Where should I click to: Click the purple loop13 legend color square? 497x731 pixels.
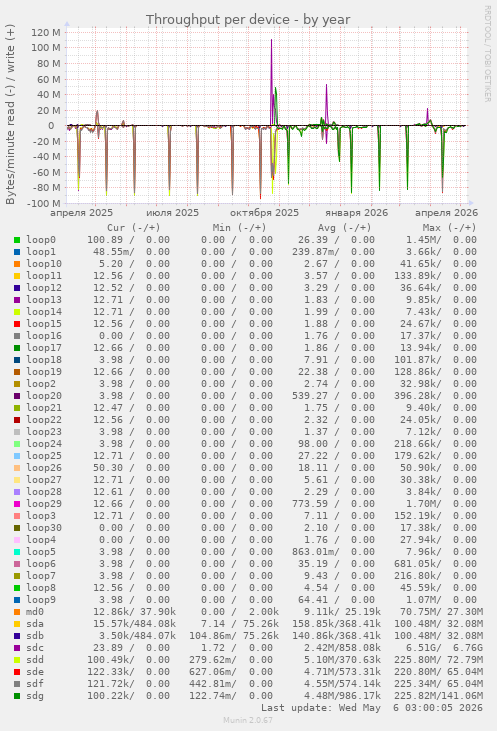[17, 300]
